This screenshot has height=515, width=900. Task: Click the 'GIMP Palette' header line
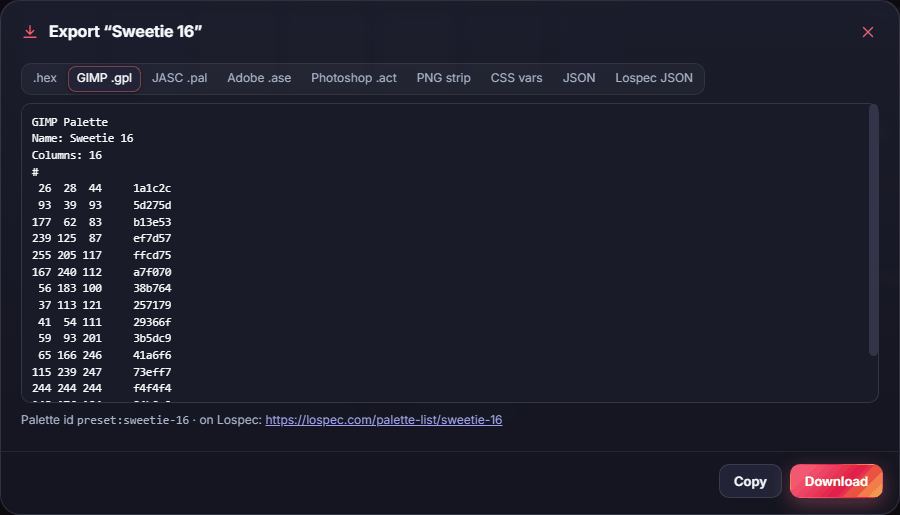click(x=69, y=122)
